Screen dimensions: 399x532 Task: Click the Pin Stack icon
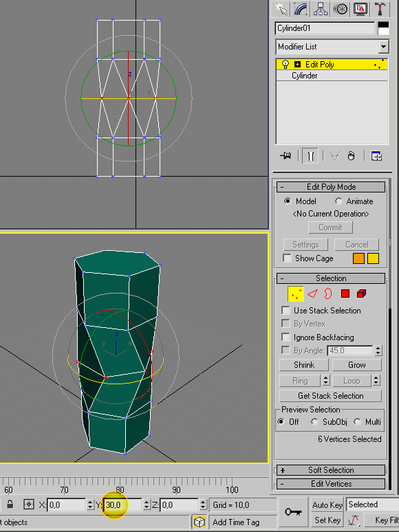pyautogui.click(x=285, y=156)
